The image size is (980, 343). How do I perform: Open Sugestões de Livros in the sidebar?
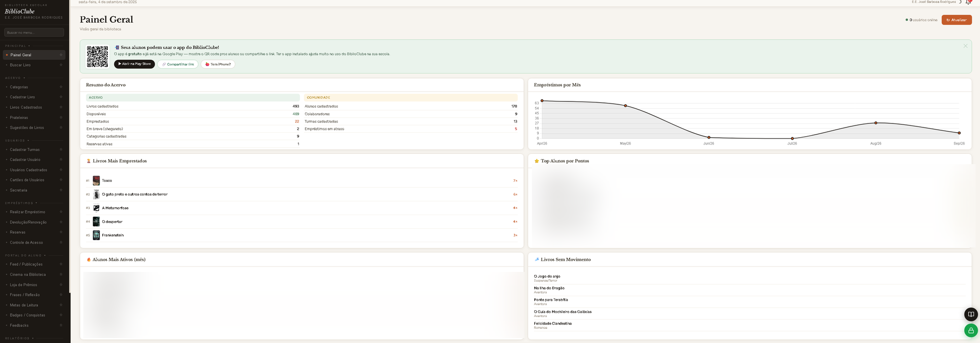coord(27,128)
